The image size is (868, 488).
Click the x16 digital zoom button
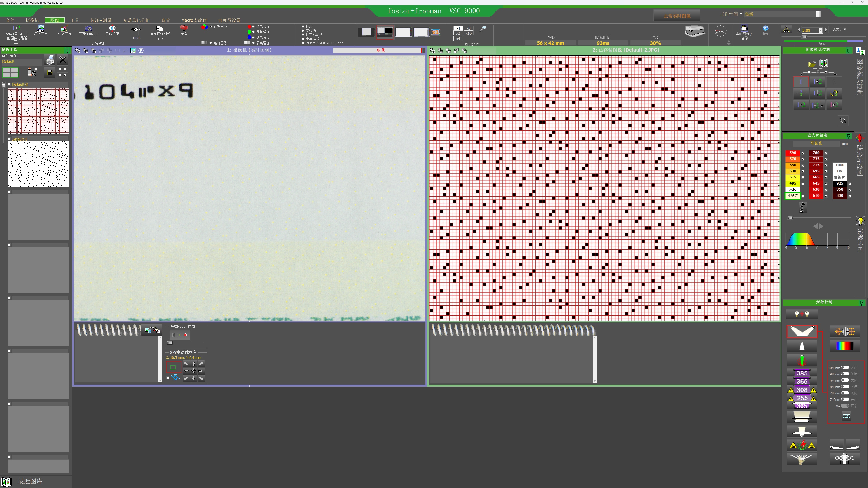(x=468, y=33)
